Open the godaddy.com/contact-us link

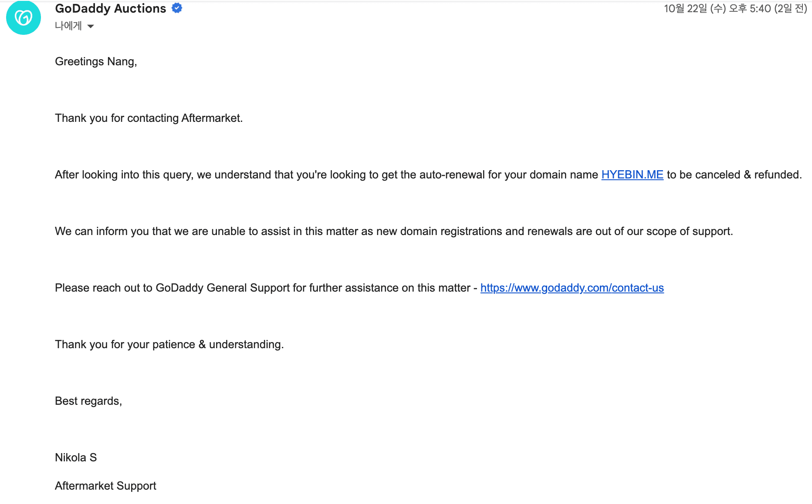(x=572, y=288)
